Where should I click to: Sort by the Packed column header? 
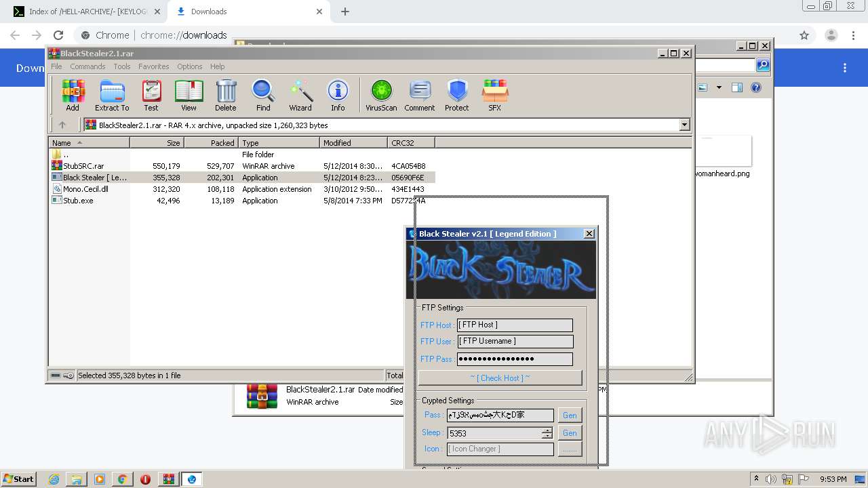[x=211, y=142]
